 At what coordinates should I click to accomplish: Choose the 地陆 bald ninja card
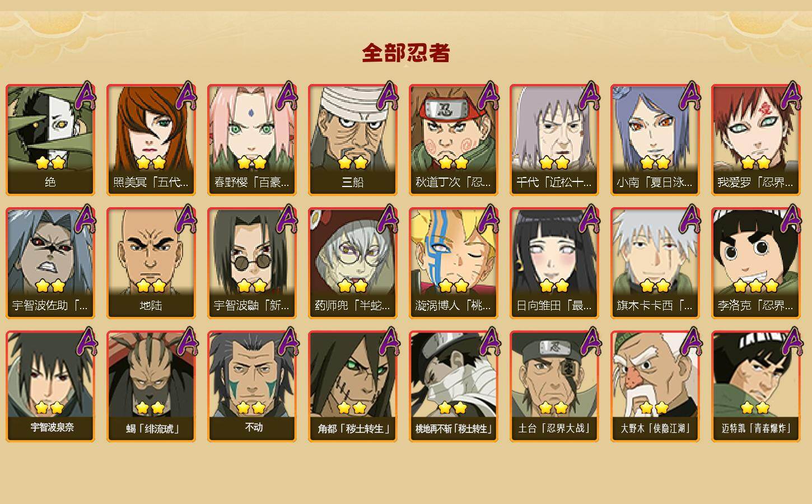[151, 263]
